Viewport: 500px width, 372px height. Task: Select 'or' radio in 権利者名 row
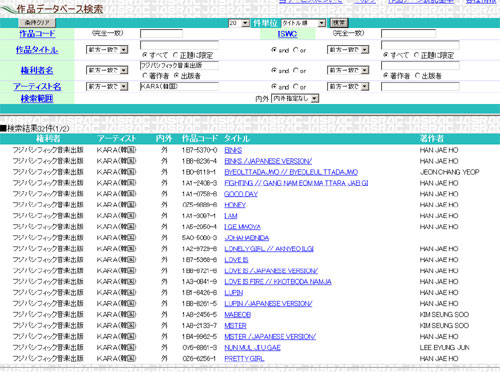[x=296, y=70]
